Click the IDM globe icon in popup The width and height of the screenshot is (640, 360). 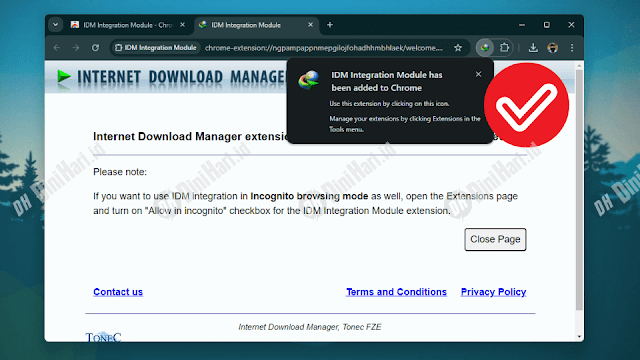[309, 80]
